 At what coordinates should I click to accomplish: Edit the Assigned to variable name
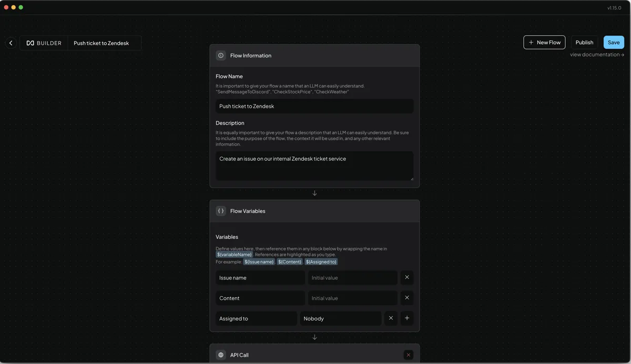(257, 318)
